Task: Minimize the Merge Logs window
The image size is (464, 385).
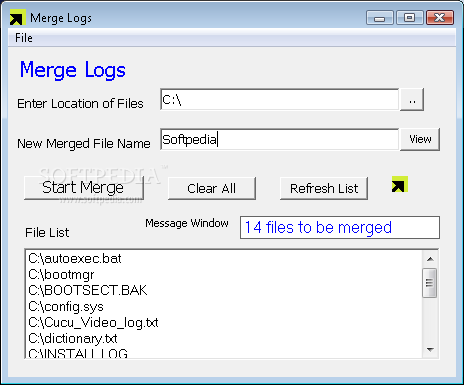Action: (380, 18)
